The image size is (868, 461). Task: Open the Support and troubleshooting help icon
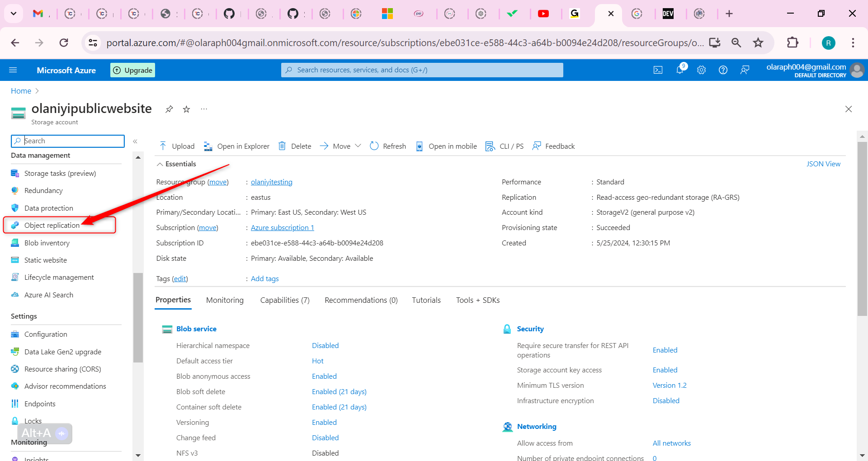click(723, 70)
